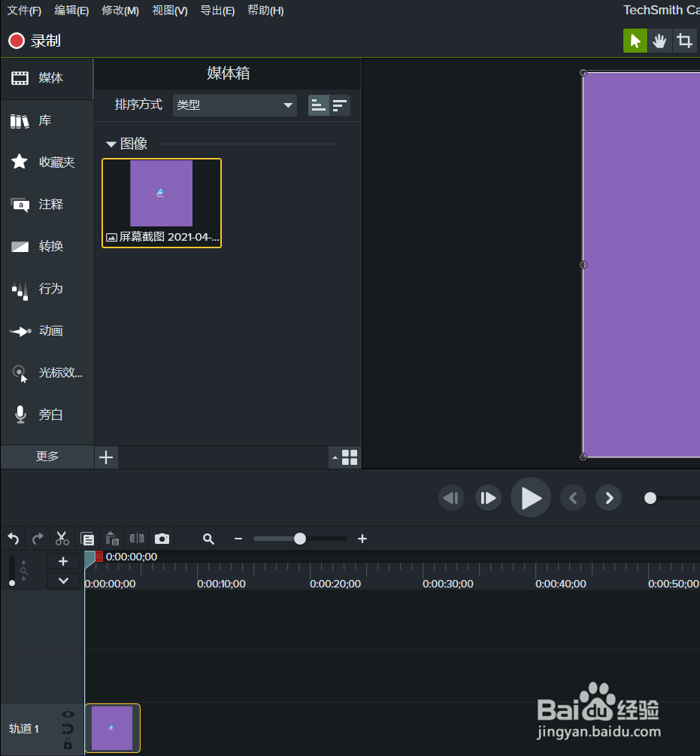Change media bin thumbnail view
700x756 pixels.
pos(345,457)
